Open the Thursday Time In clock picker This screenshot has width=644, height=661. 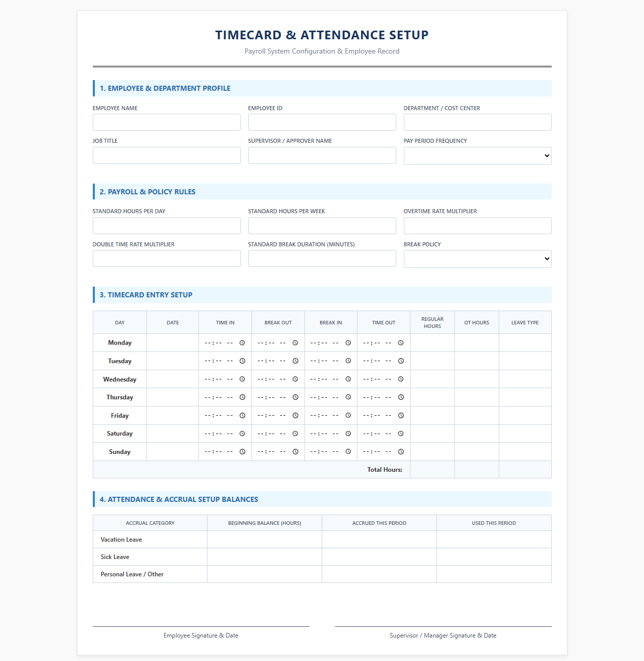coord(242,397)
